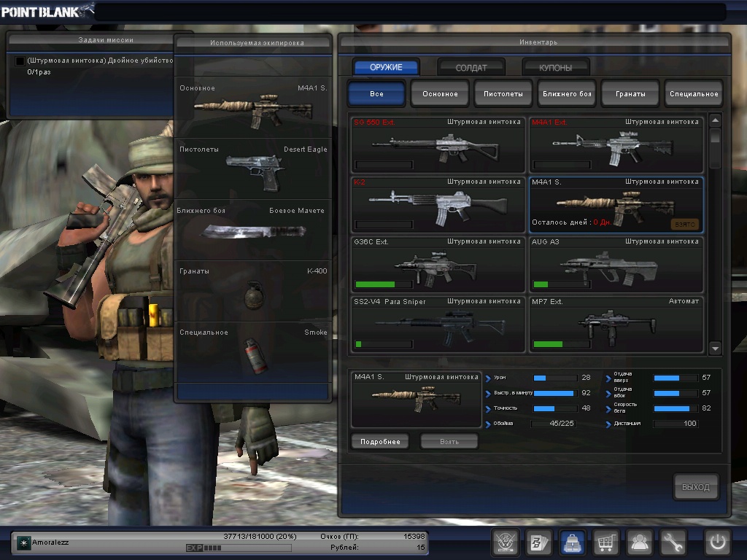The width and height of the screenshot is (747, 560).
Task: Filter inventory by Пистолеты
Action: click(503, 93)
